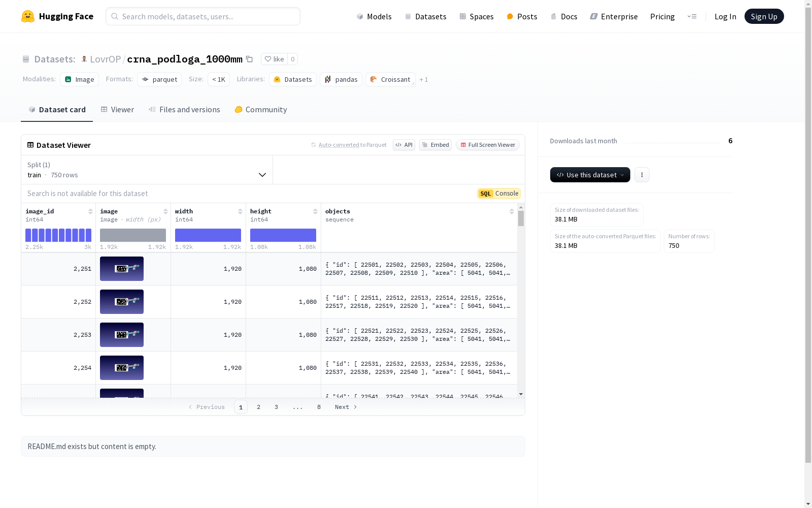This screenshot has height=508, width=812.
Task: Go to page 8 of viewer
Action: click(x=319, y=407)
